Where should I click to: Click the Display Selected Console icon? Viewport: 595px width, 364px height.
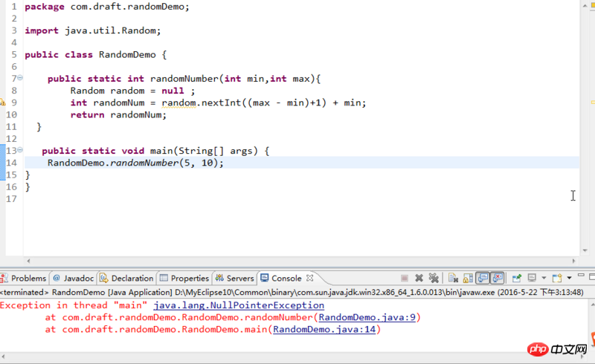pos(532,279)
